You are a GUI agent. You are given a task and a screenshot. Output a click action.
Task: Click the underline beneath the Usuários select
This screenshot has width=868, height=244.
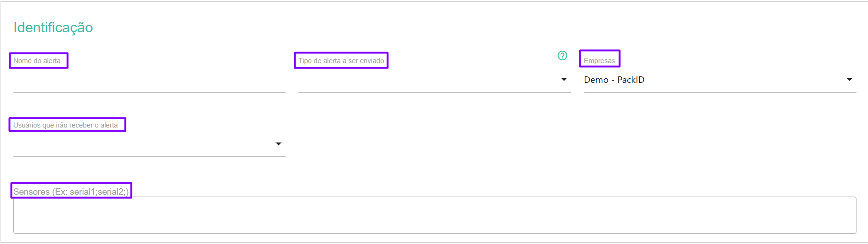149,156
